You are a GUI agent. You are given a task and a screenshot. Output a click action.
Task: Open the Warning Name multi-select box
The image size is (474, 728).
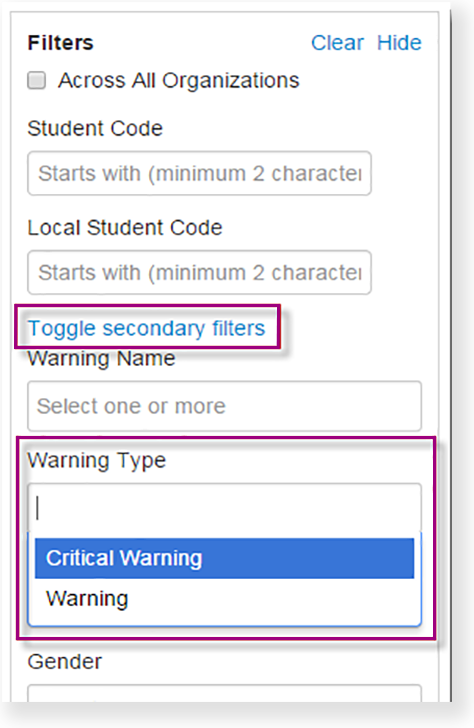click(x=224, y=406)
